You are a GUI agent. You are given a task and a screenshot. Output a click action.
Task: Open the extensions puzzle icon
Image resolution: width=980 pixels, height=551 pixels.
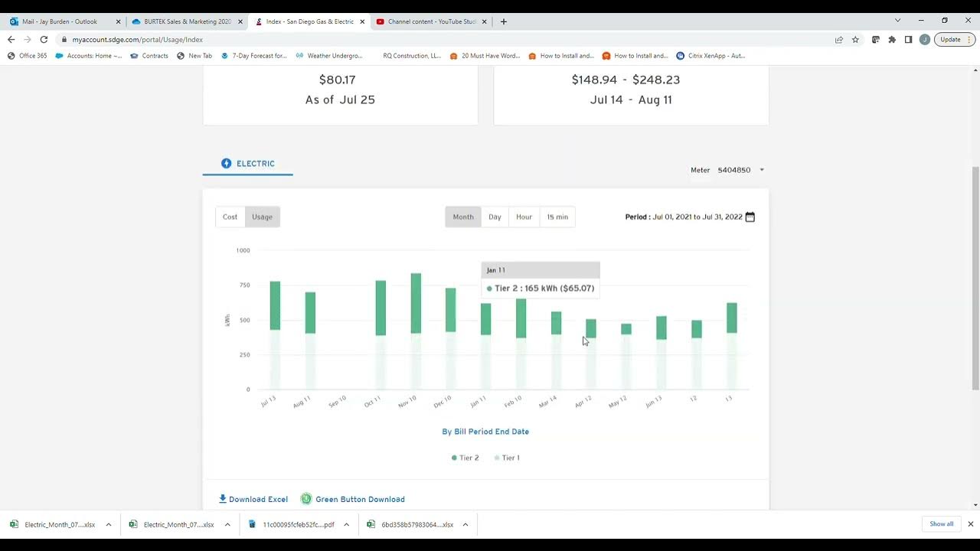click(892, 39)
